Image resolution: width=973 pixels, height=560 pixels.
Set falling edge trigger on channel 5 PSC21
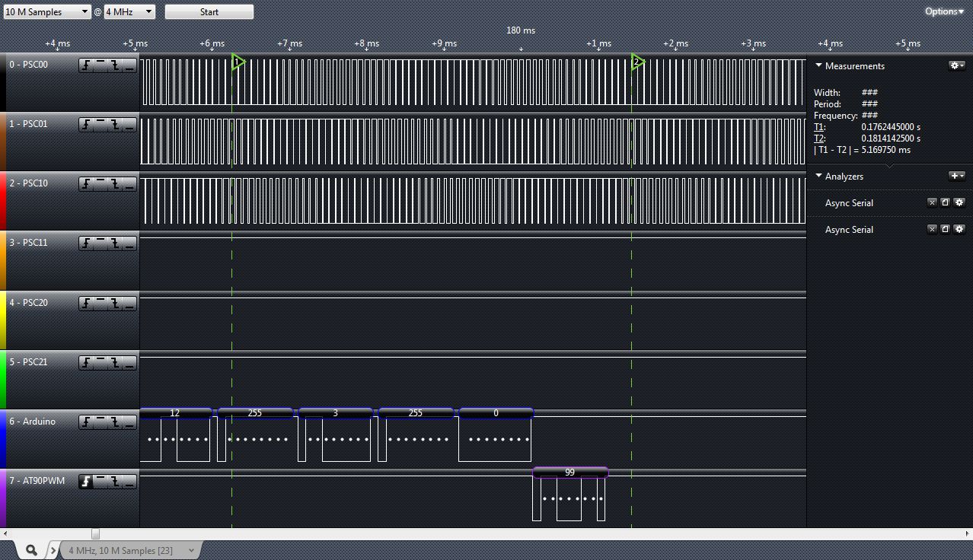115,363
